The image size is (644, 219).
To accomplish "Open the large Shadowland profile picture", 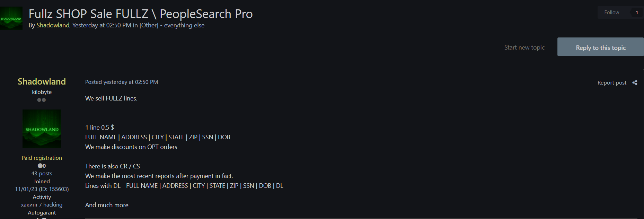I will [x=42, y=129].
